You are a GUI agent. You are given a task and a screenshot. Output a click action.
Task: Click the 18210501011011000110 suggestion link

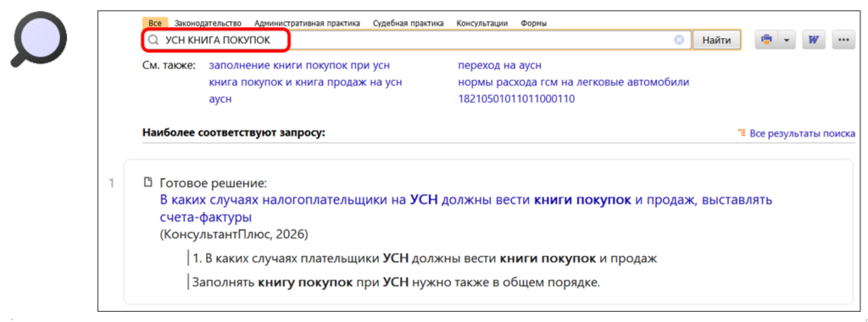(516, 99)
